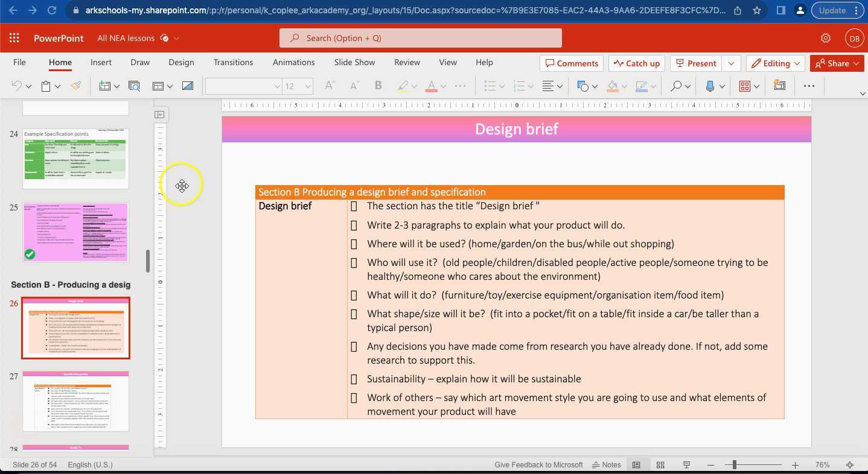Switch to the Slide Show tab
This screenshot has width=868, height=474.
[x=354, y=62]
